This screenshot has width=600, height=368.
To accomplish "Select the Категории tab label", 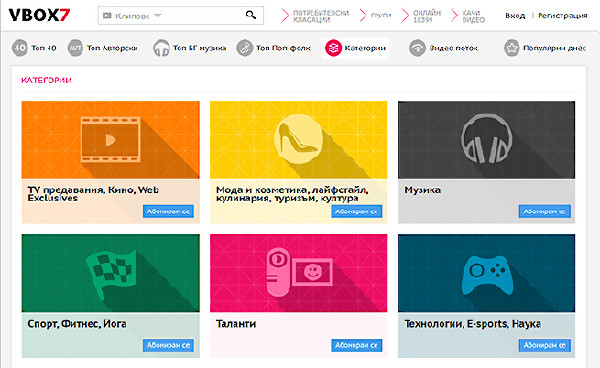I will click(365, 48).
